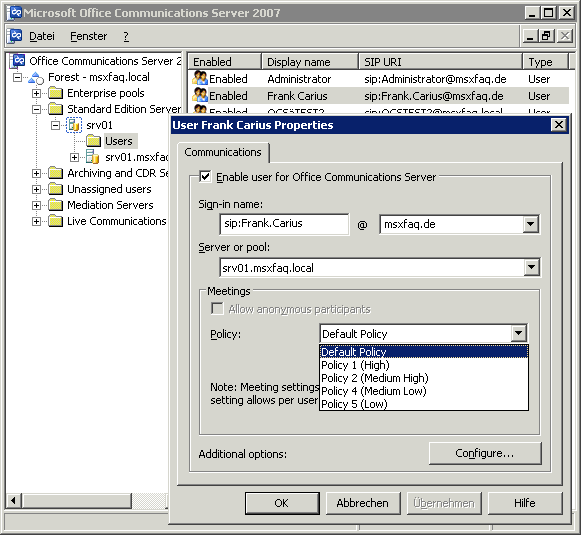Click the Mediation Servers folder icon
581x535 pixels.
pos(56,205)
